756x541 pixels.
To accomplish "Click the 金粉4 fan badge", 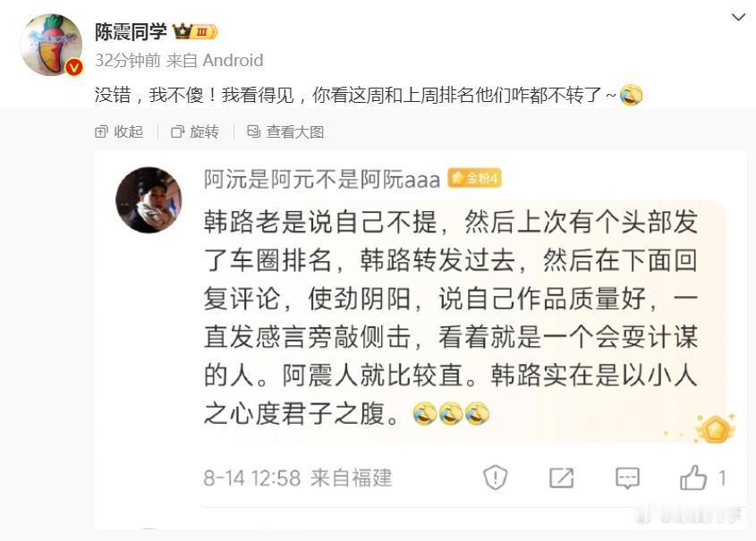I will pos(474,178).
